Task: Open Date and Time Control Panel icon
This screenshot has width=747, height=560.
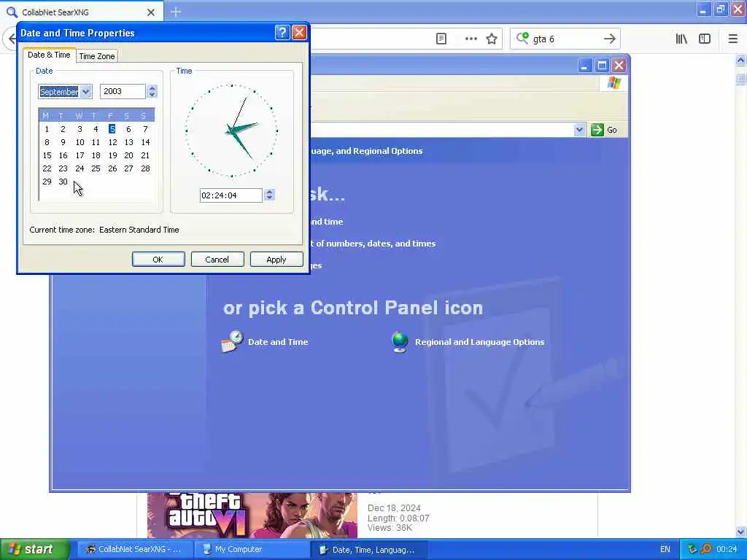Action: (x=232, y=341)
